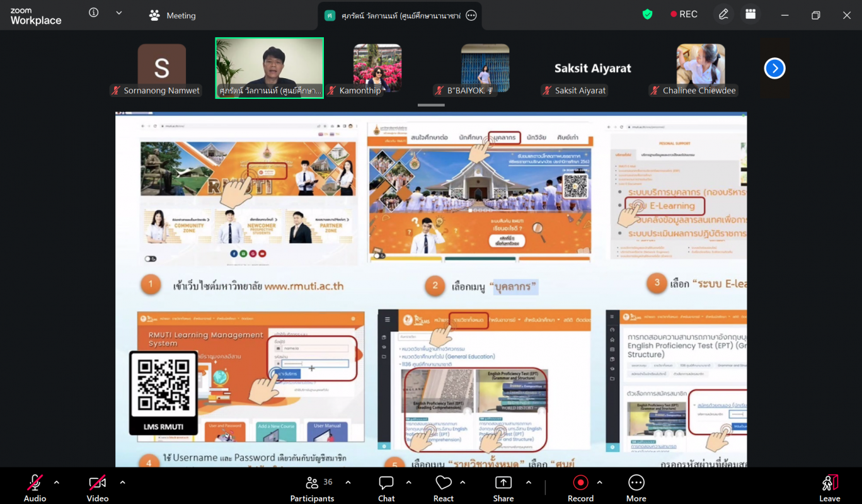Click the Zoom Workplace logo
862x504 pixels.
tap(36, 16)
